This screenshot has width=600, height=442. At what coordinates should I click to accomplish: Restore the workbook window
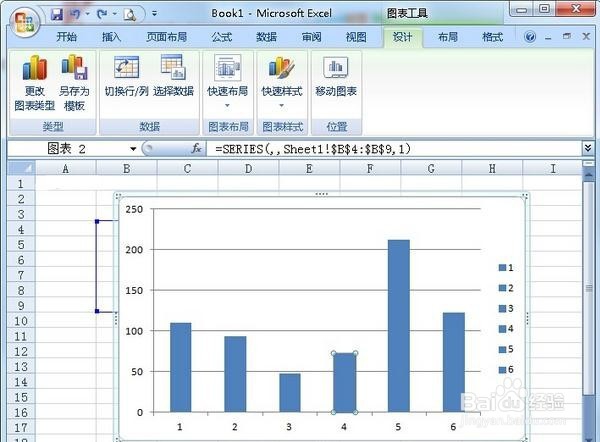pyautogui.click(x=567, y=36)
